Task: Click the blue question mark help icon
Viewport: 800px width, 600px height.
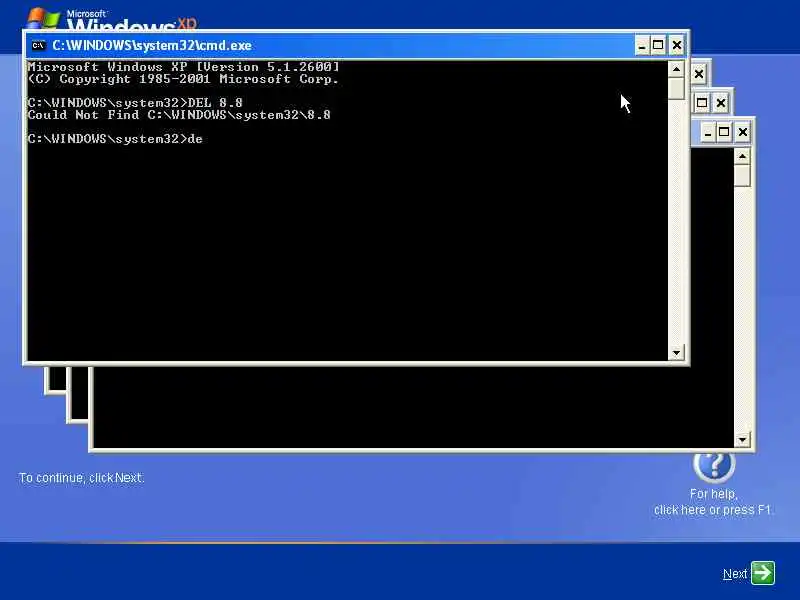Action: click(x=714, y=464)
